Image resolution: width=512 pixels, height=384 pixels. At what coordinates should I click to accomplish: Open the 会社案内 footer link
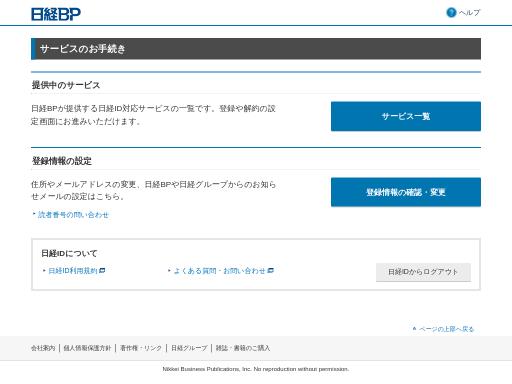click(43, 348)
